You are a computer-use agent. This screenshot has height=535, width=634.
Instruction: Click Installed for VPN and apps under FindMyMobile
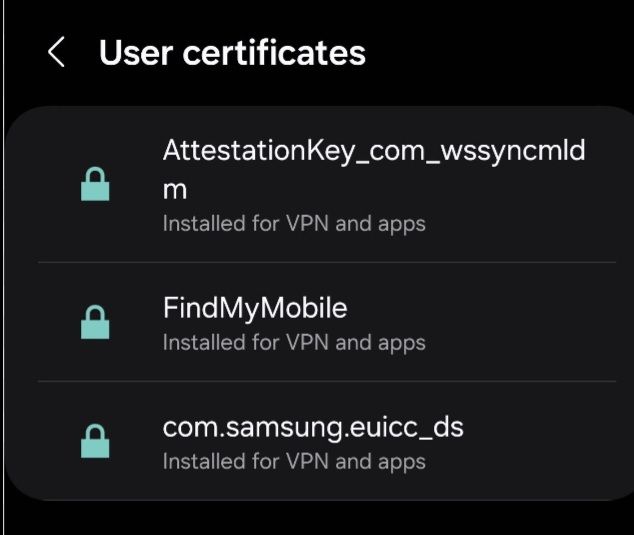(294, 343)
